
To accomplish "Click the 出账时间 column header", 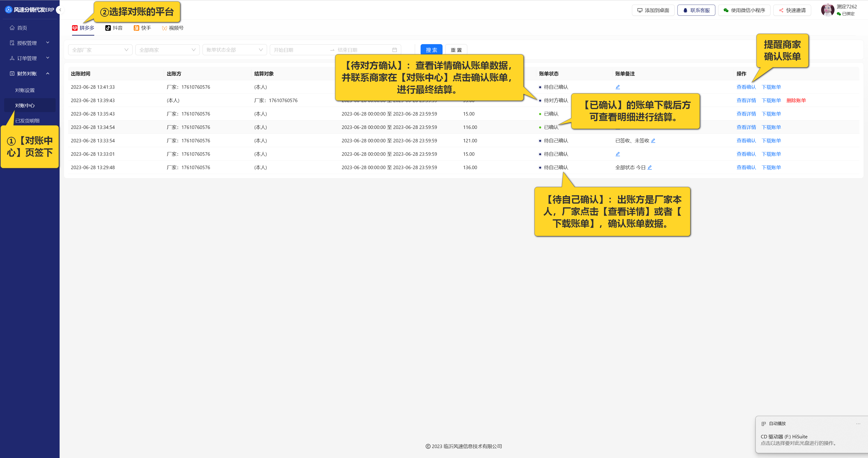I will coord(81,74).
